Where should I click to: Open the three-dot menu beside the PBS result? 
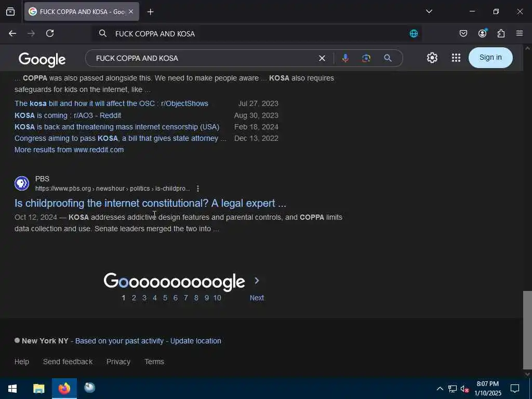[x=198, y=189]
